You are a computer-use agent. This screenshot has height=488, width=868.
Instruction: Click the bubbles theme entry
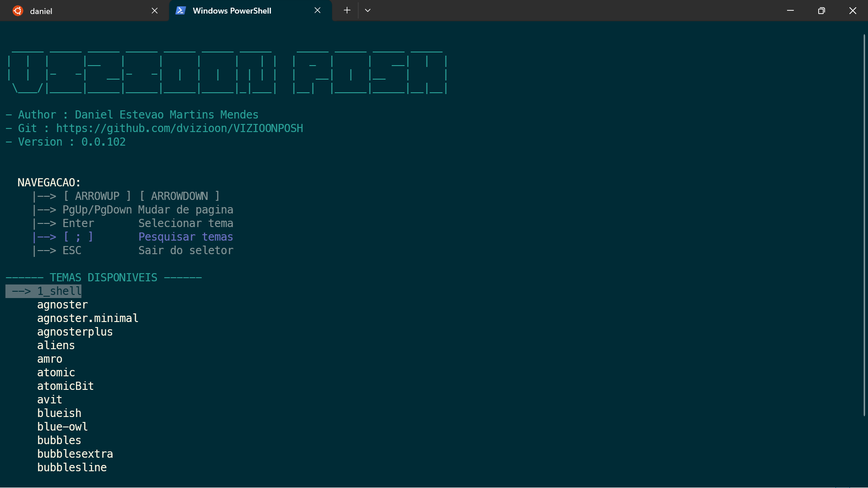[x=59, y=441]
